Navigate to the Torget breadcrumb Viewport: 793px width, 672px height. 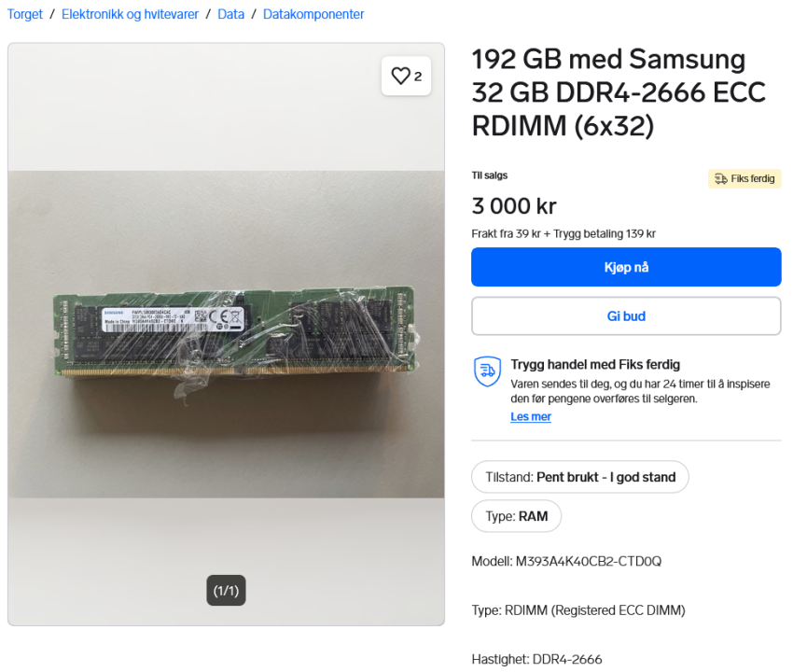24,14
